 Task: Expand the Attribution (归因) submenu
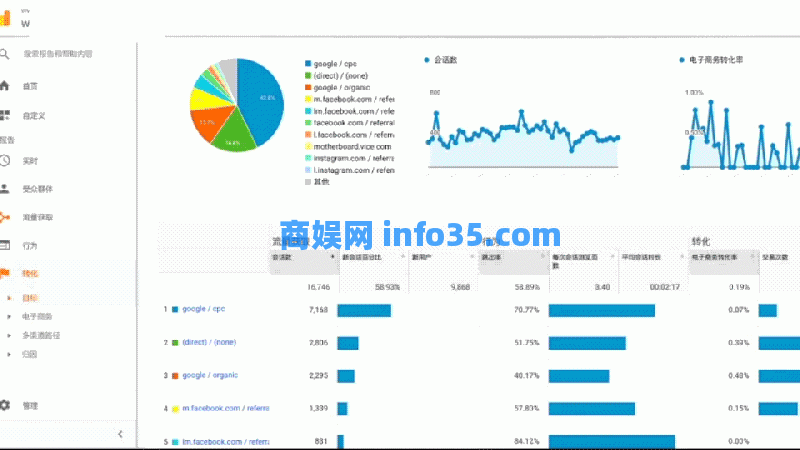[8, 355]
